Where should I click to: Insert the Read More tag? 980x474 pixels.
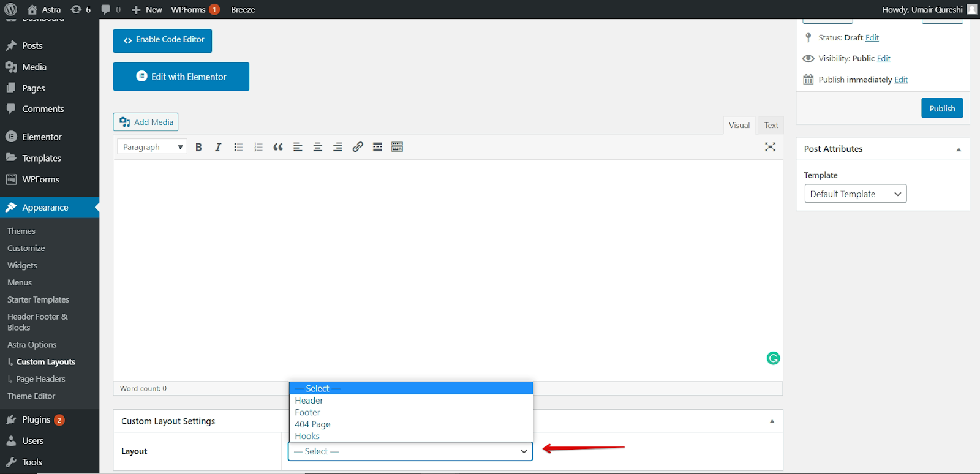(x=377, y=147)
